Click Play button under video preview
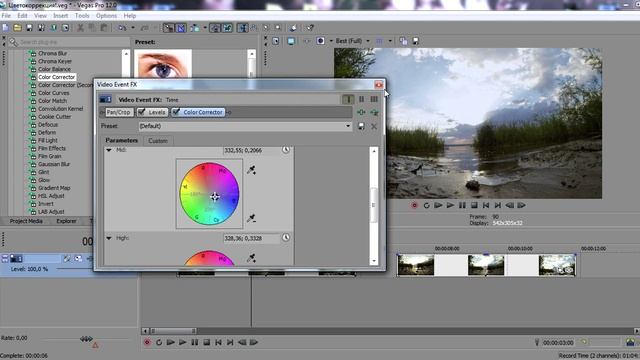This screenshot has width=640, height=360. pyautogui.click(x=450, y=205)
